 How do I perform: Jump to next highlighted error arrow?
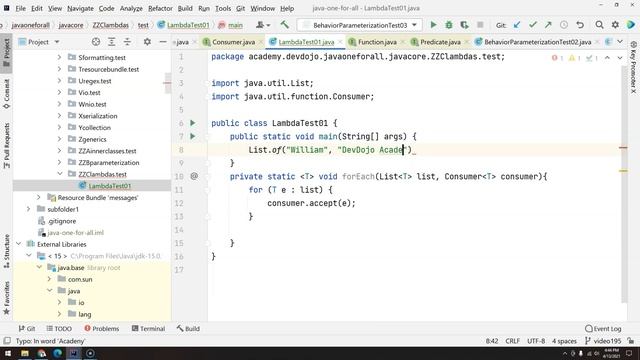[620, 58]
